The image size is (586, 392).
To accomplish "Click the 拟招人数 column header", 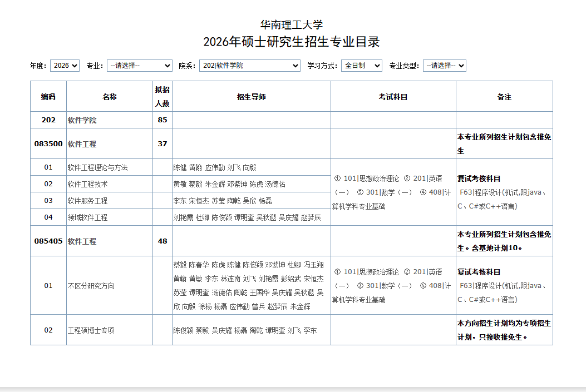I will pyautogui.click(x=162, y=96).
